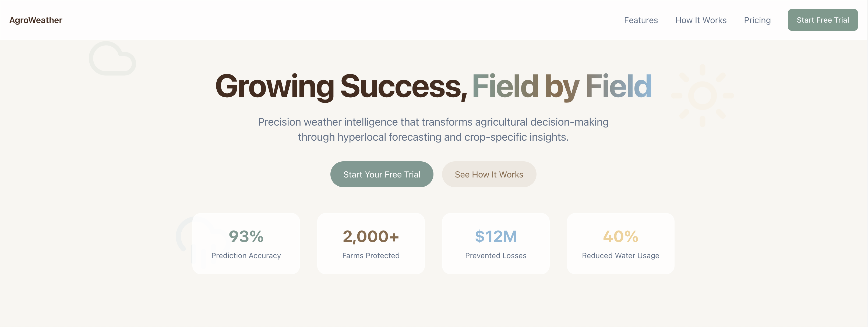This screenshot has width=868, height=327.
Task: Select the 93% Prediction Accuracy card
Action: tap(246, 243)
